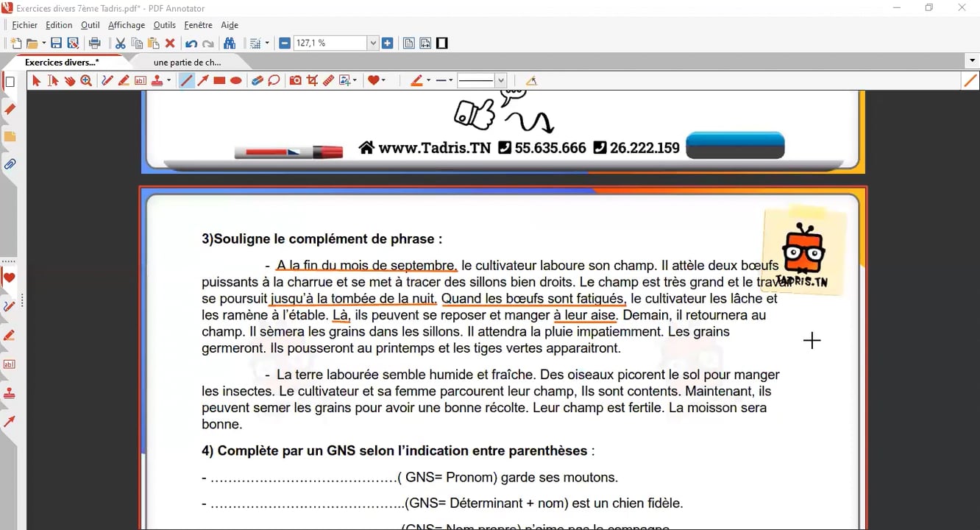This screenshot has height=530, width=980.
Task: Expand the Stamp tool dropdown arrow
Action: 169,81
